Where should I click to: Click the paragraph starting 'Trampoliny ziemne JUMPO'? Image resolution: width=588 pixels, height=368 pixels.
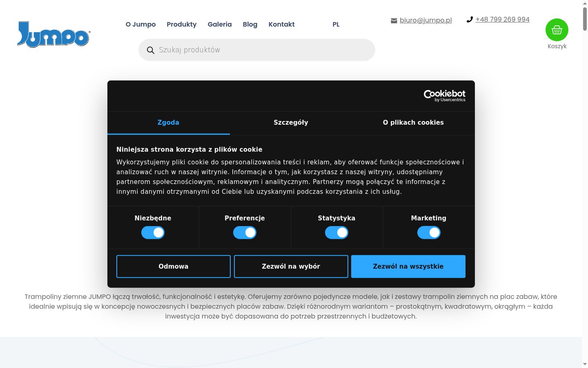click(291, 306)
